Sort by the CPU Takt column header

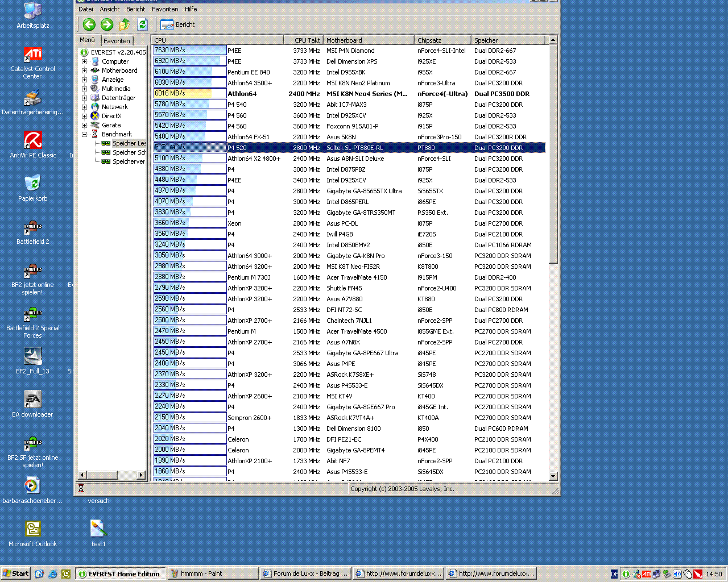tap(303, 40)
